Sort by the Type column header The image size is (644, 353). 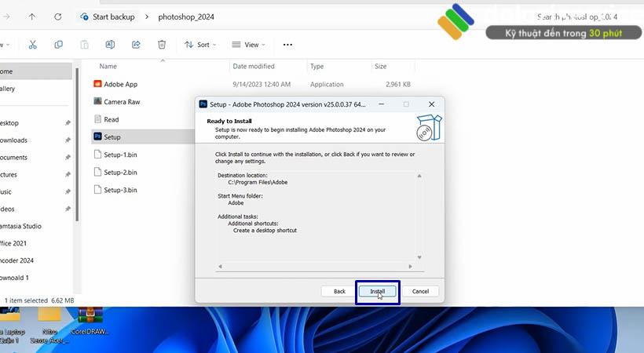(317, 66)
